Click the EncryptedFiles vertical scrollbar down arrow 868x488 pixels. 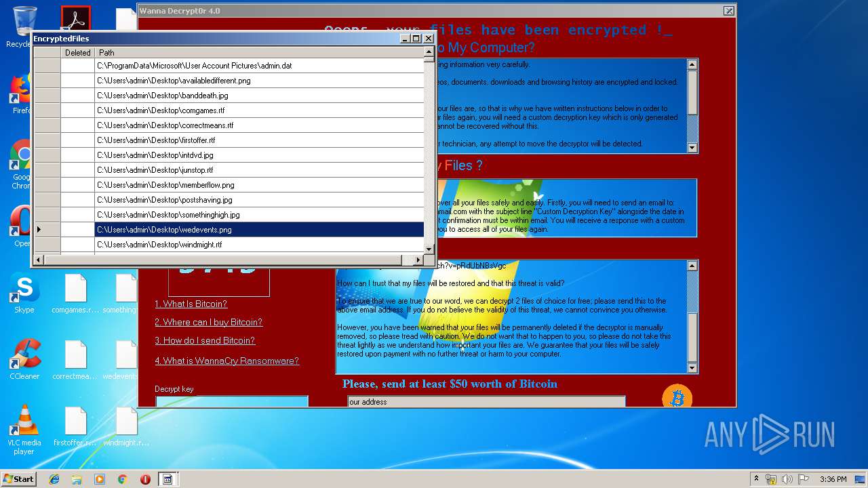click(x=429, y=249)
